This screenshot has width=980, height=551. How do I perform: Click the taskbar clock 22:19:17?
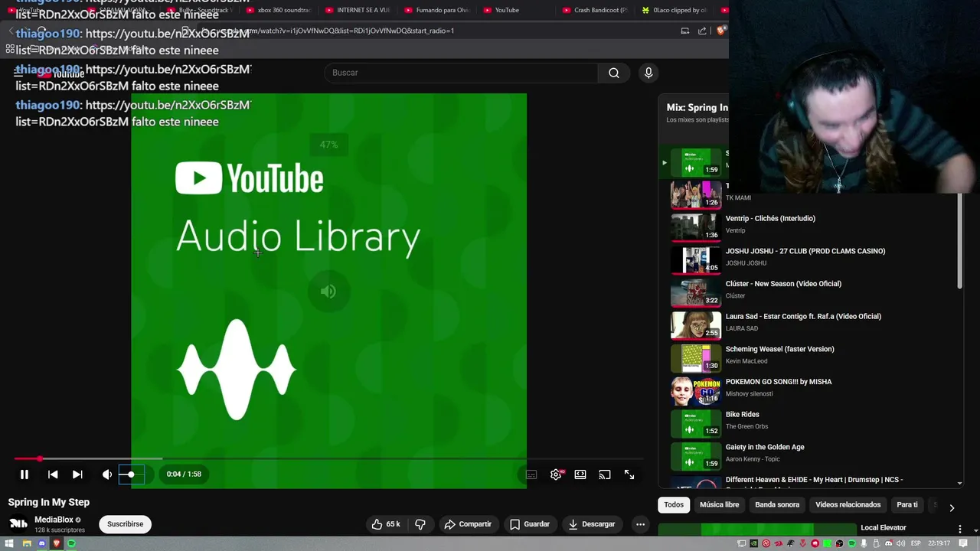point(939,543)
